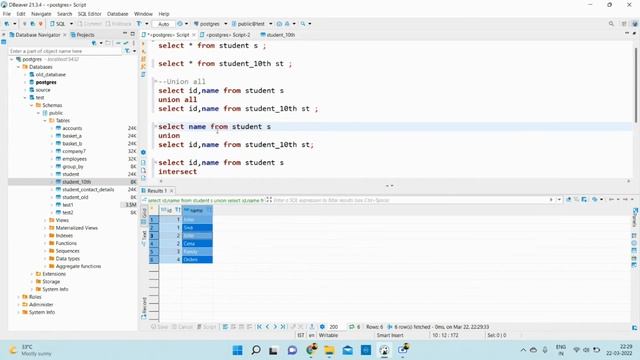Open the Database menu
Viewport: 640px width, 360px height.
click(x=118, y=14)
